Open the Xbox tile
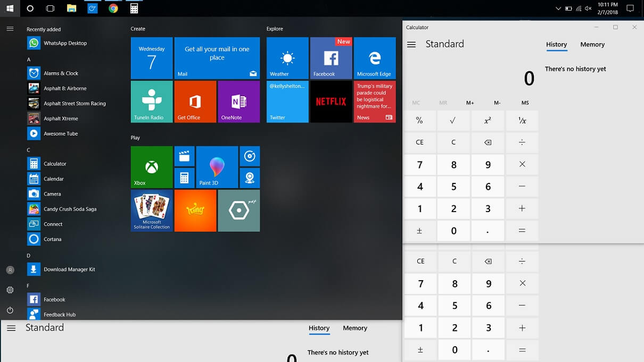Viewport: 644px width, 362px height. pyautogui.click(x=152, y=167)
